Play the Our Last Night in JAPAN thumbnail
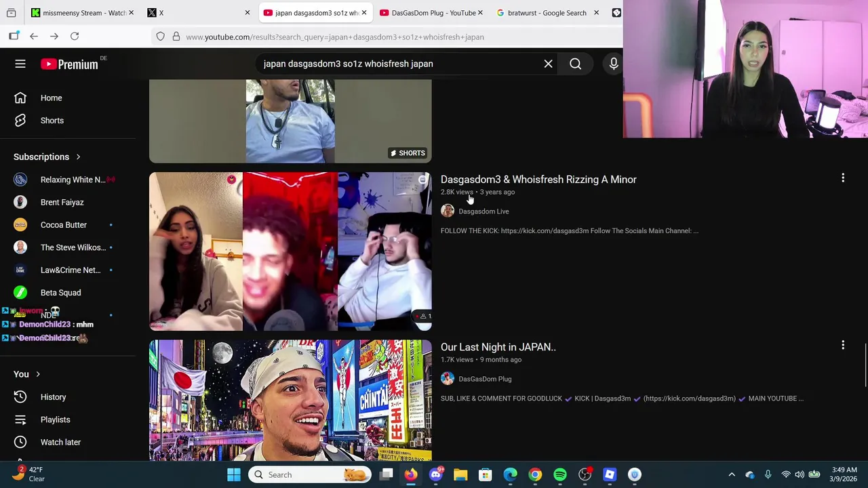Image resolution: width=868 pixels, height=488 pixels. click(290, 400)
